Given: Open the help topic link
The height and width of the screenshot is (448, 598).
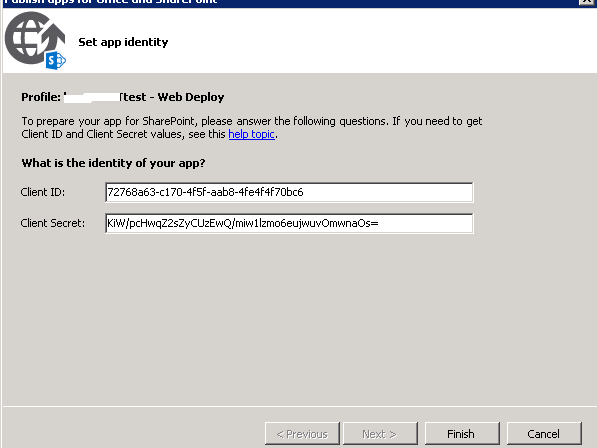Looking at the screenshot, I should point(251,134).
